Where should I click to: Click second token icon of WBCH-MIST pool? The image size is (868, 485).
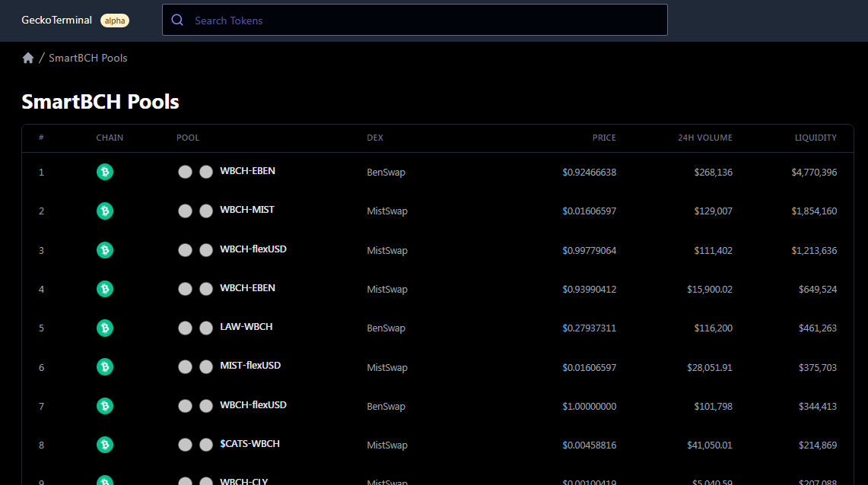(x=206, y=211)
